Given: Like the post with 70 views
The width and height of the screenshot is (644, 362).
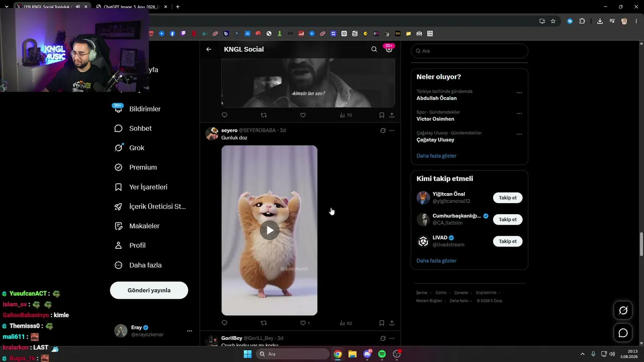Looking at the screenshot, I should pyautogui.click(x=303, y=115).
